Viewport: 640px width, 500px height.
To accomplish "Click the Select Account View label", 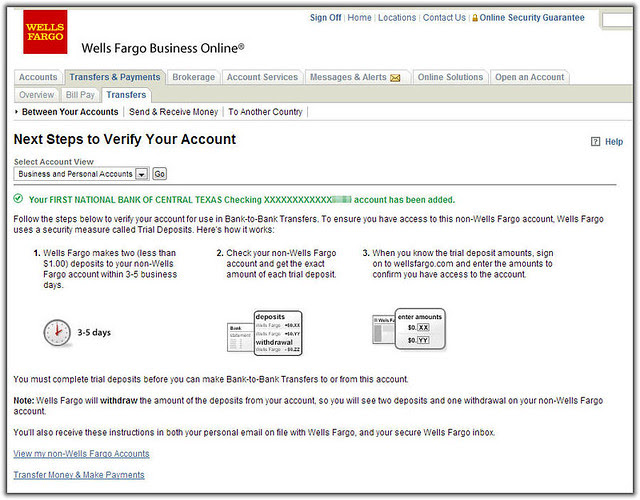I will click(x=53, y=162).
